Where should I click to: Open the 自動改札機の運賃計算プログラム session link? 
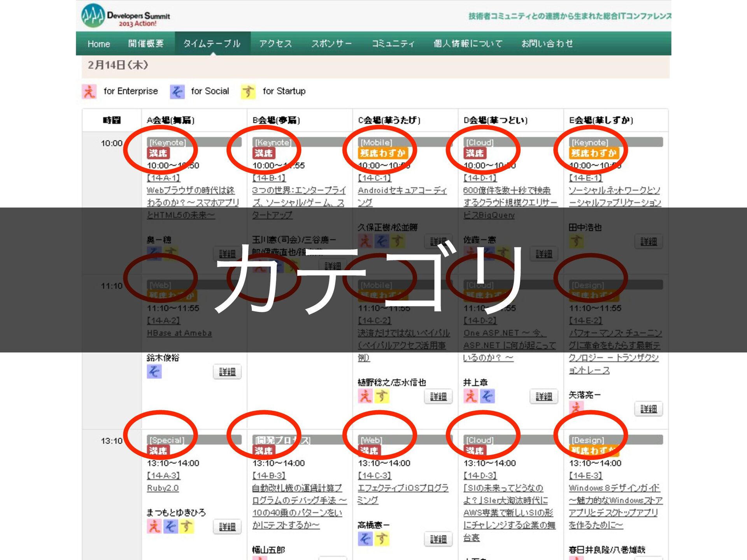pos(299,507)
